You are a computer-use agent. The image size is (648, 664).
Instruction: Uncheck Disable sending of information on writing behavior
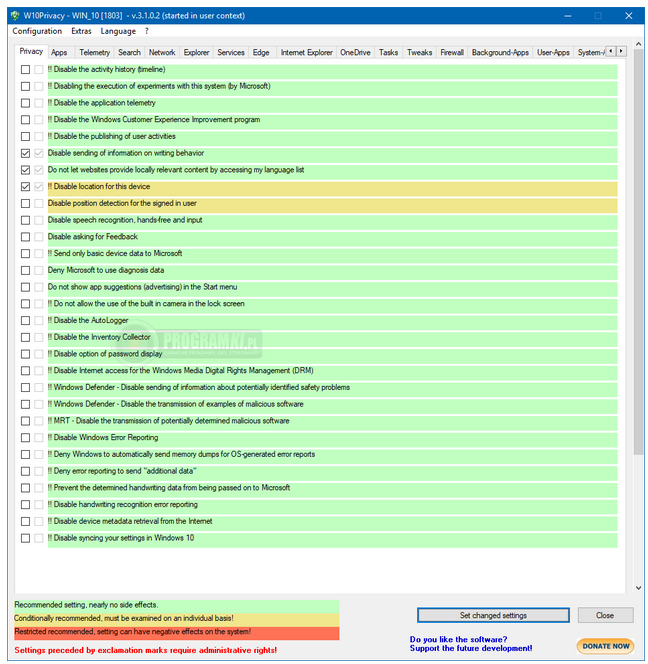(25, 153)
